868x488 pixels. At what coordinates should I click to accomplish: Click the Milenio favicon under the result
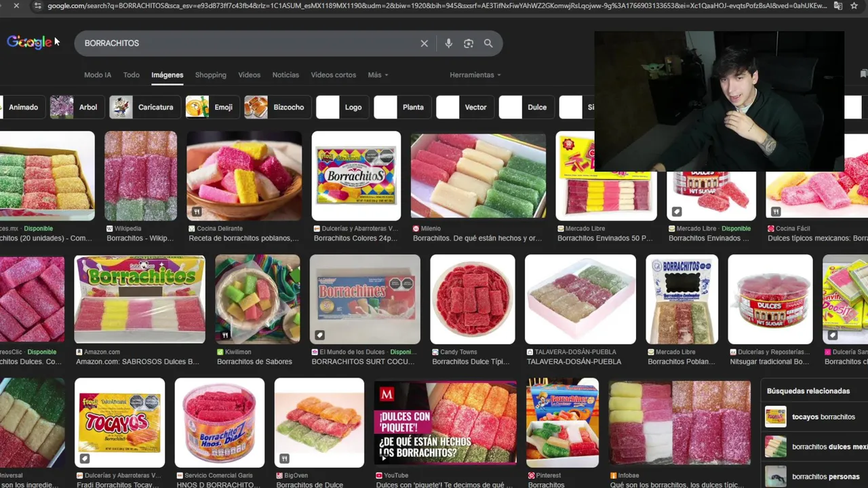coord(416,228)
